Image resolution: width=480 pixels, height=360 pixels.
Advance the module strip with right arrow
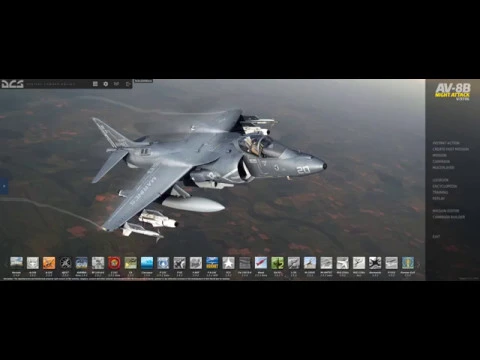coord(419,265)
